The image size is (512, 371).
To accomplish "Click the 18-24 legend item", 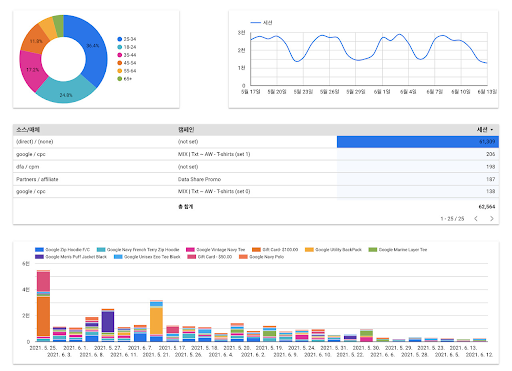I will [x=127, y=47].
